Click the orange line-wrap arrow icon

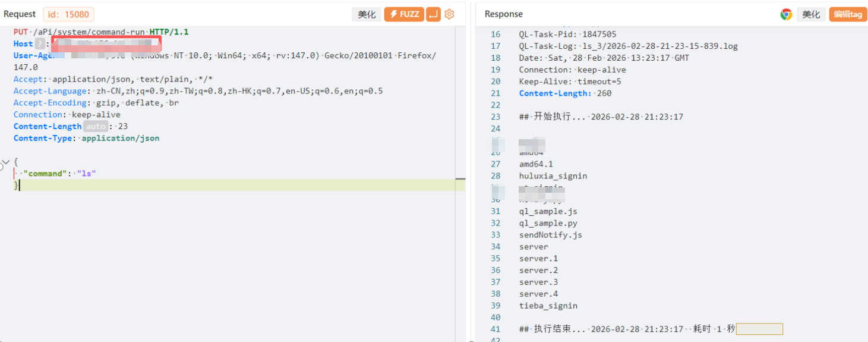point(433,14)
